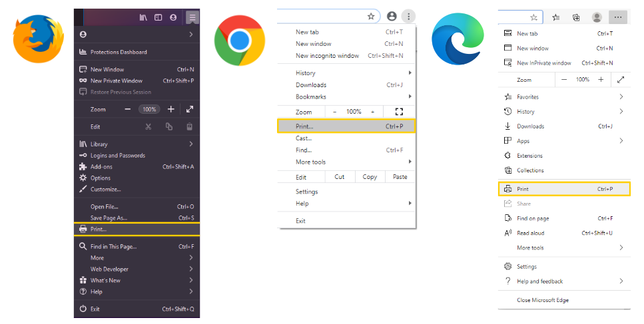Expand Library submenu in Firefox
644x324 pixels.
[137, 144]
